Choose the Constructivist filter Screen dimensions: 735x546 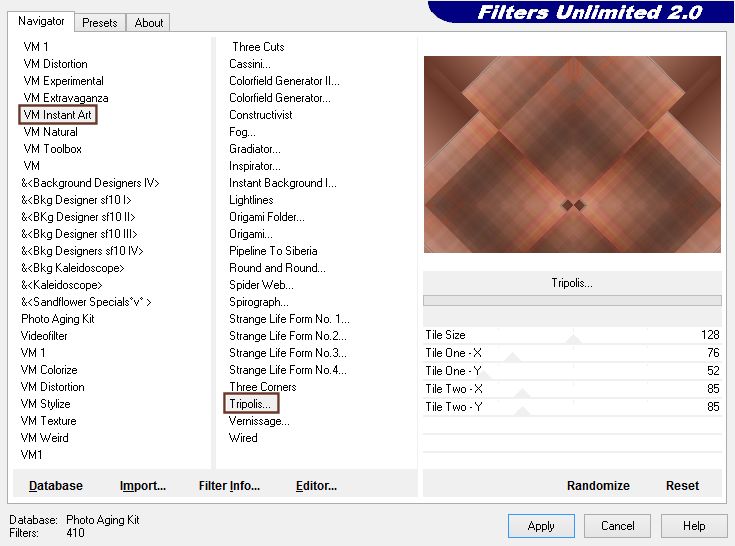pos(261,115)
